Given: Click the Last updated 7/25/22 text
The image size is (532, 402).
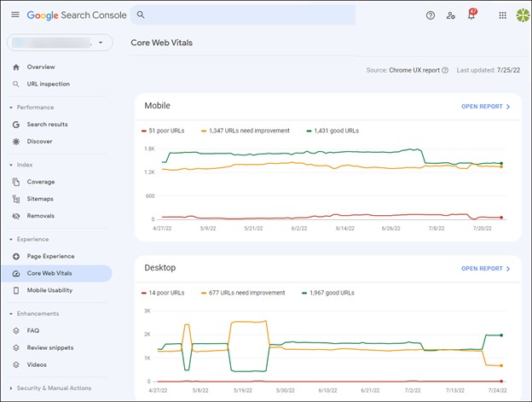Looking at the screenshot, I should pyautogui.click(x=489, y=70).
